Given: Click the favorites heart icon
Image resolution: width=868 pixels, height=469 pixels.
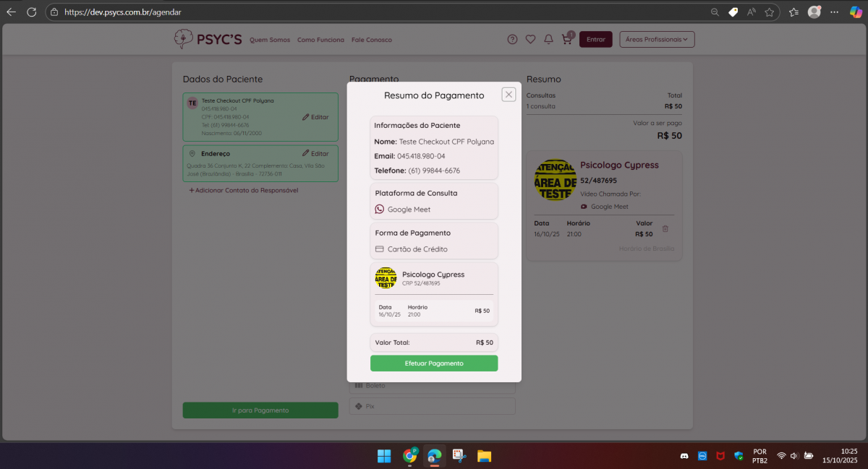Looking at the screenshot, I should click(x=530, y=40).
